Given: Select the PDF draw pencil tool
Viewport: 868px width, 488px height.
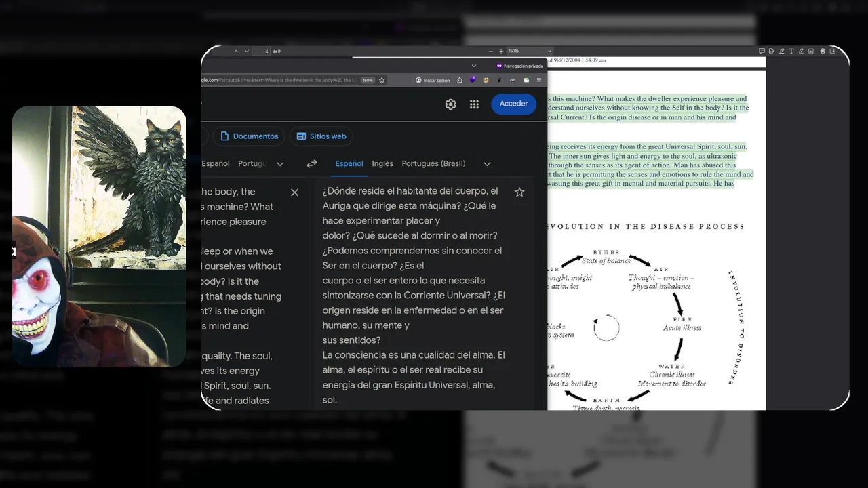Looking at the screenshot, I should (801, 51).
